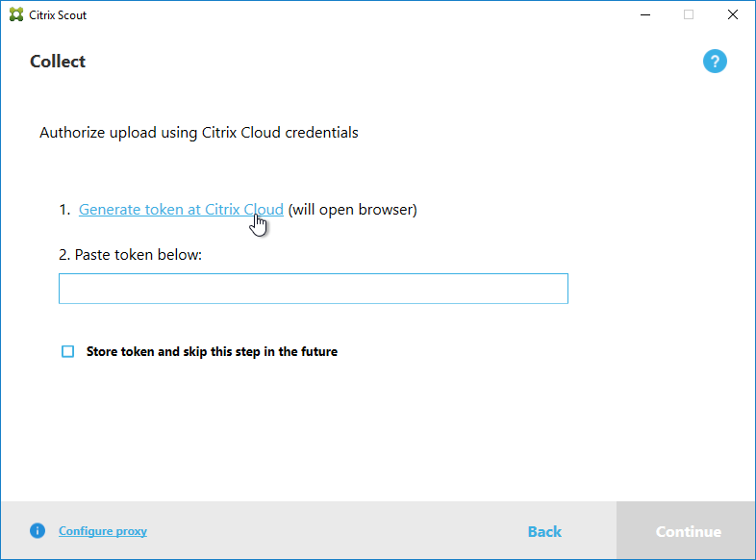Focus the Paste token input field
This screenshot has width=756, height=560.
(x=314, y=289)
